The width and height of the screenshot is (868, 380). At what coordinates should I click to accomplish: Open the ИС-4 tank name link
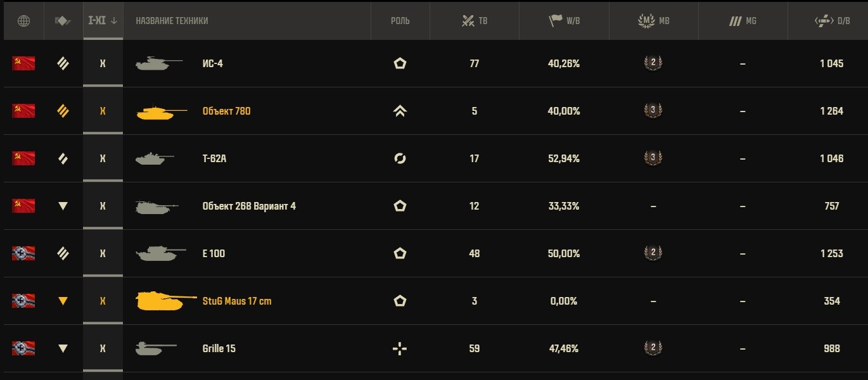pos(212,63)
